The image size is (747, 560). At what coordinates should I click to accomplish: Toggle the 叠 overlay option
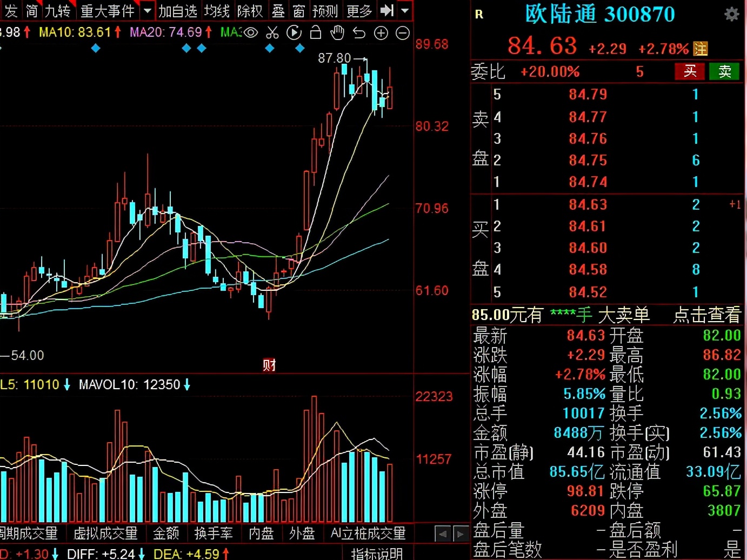[x=278, y=11]
